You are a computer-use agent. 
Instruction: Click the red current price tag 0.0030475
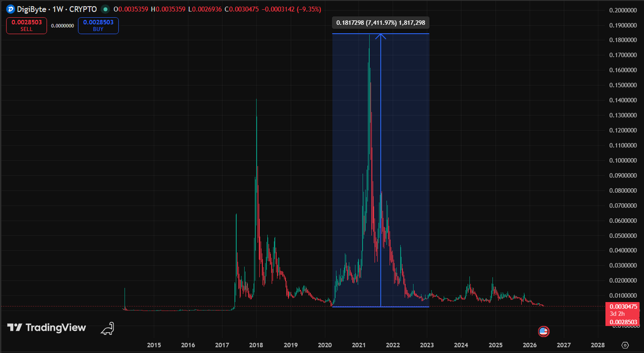[x=623, y=306]
